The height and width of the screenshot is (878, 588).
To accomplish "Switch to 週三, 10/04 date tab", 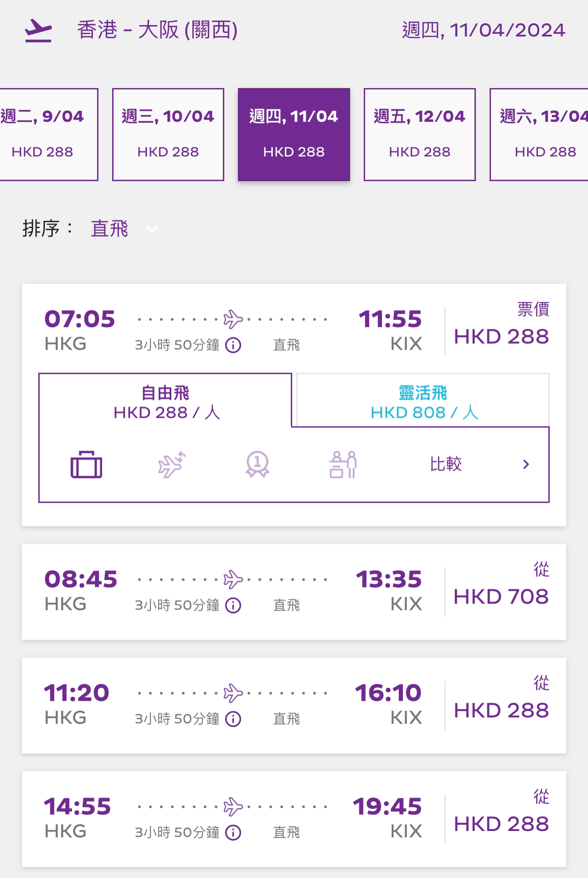I will tap(168, 135).
